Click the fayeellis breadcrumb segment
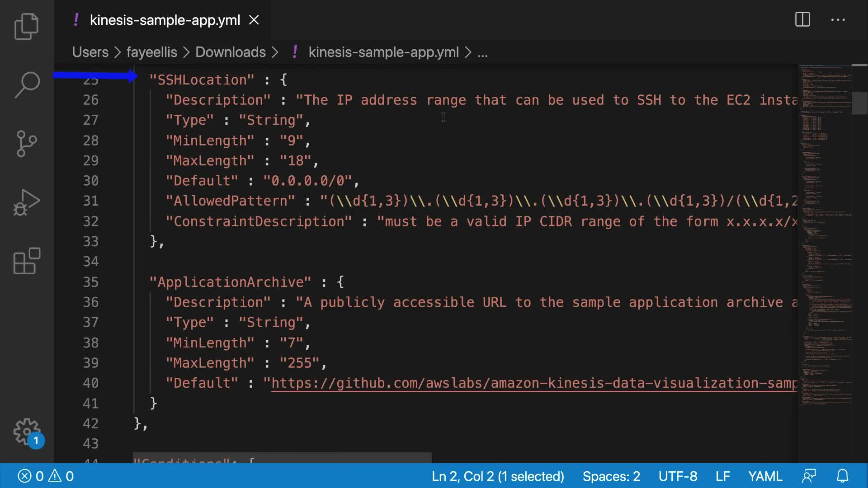Screen dimensions: 868x488 (151, 52)
